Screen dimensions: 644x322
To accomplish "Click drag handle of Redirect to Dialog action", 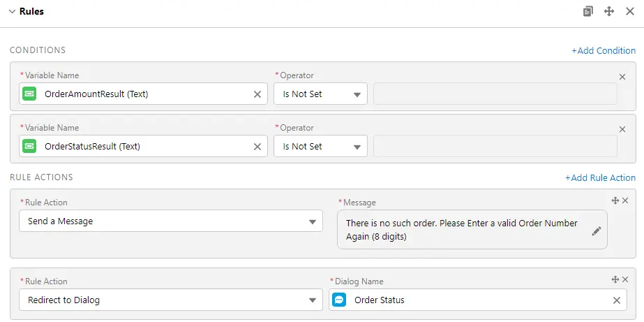I will [615, 279].
